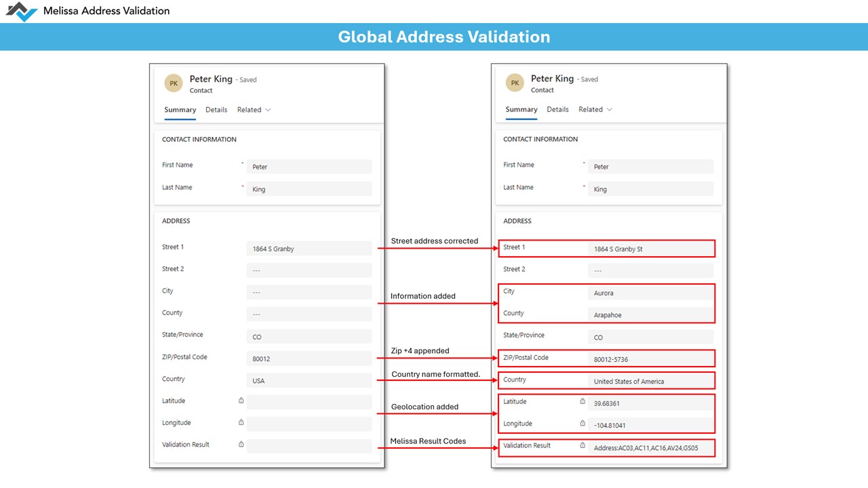Click ZIP field showing 80012-5736

(651, 359)
